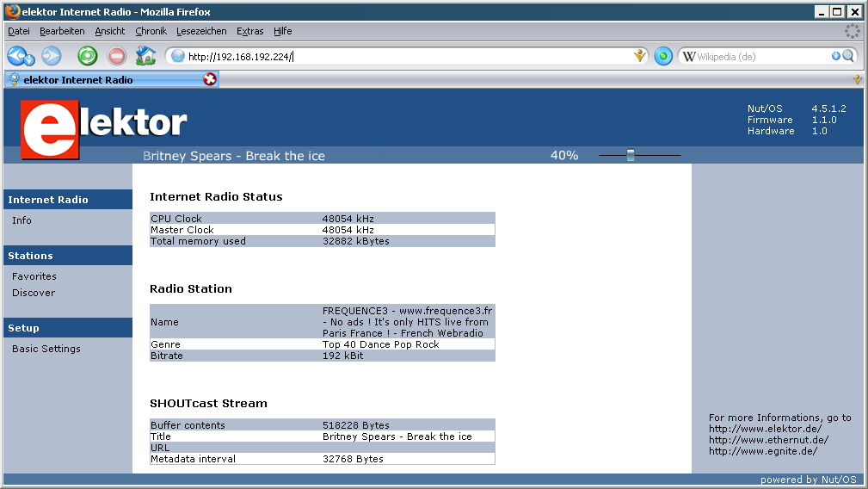This screenshot has height=489, width=868.
Task: Reload the page with the green refresh icon
Action: pyautogui.click(x=88, y=56)
